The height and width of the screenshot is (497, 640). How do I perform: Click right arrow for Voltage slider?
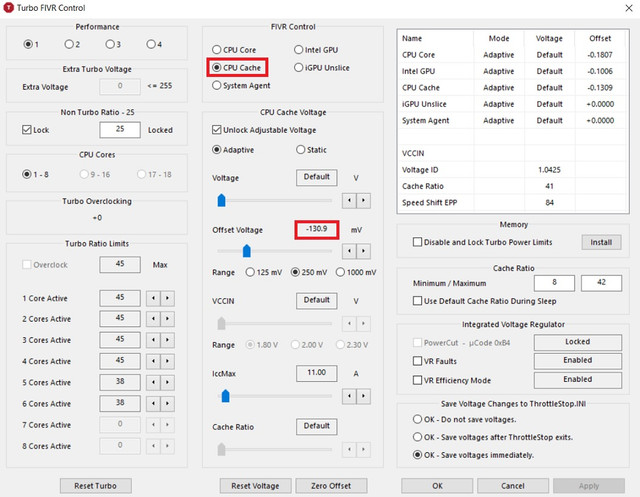point(363,201)
